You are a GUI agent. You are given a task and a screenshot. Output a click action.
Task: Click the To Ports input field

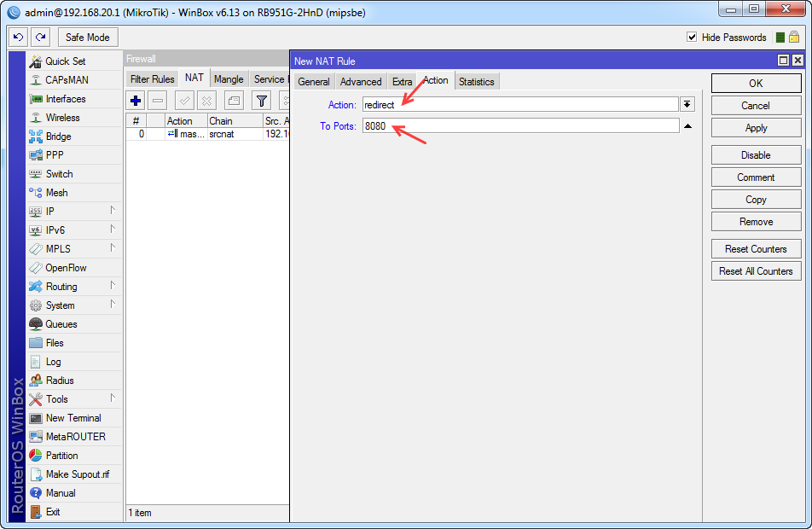coord(521,126)
